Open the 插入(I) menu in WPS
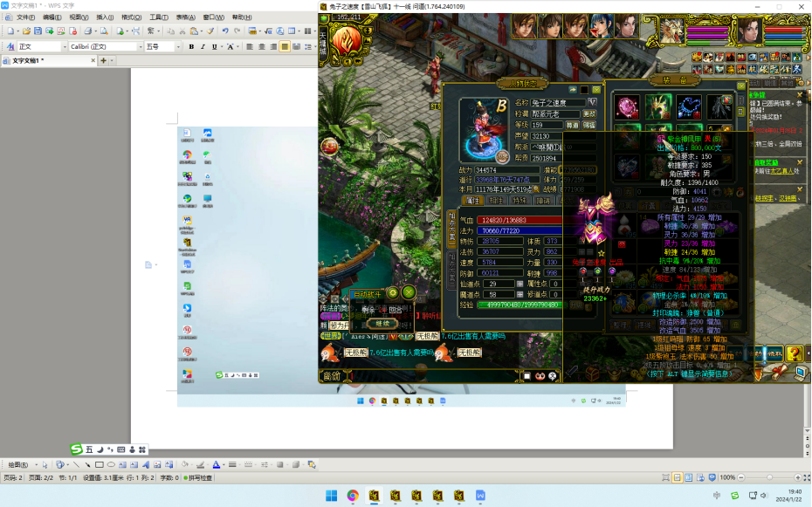 click(105, 17)
